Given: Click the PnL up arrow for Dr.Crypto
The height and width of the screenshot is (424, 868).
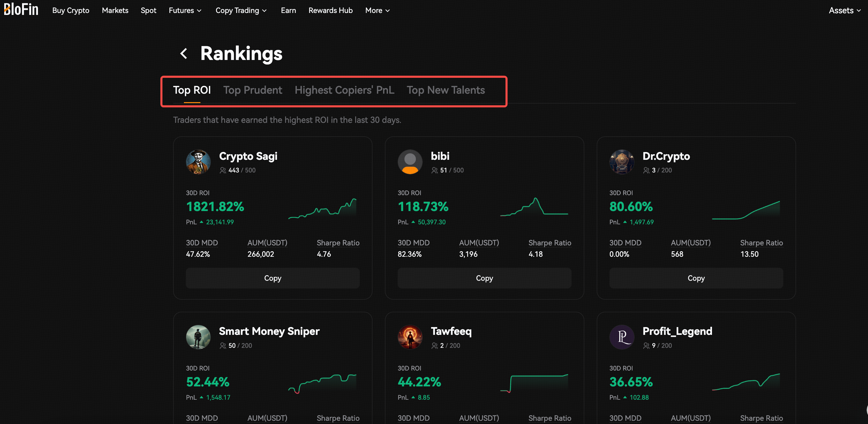Looking at the screenshot, I should tap(625, 222).
